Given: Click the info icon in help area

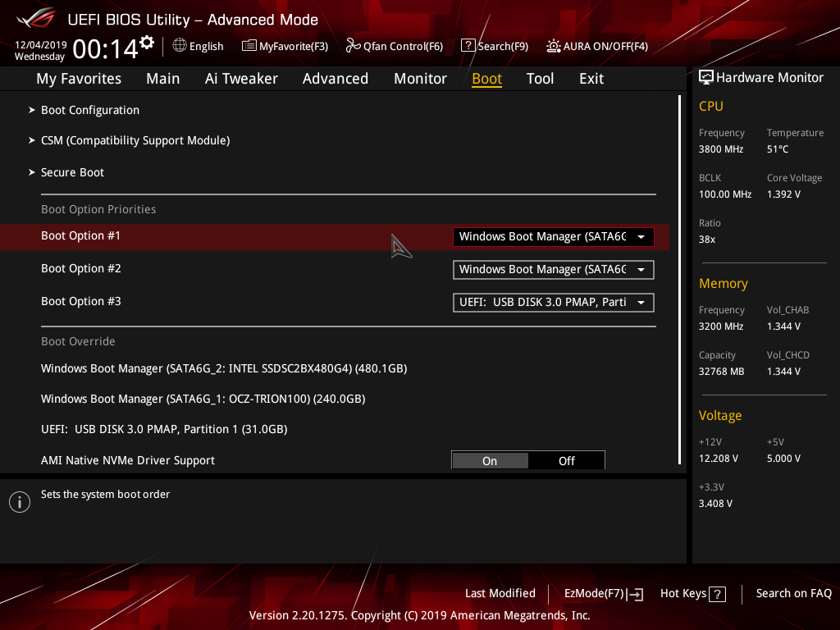Looking at the screenshot, I should point(20,502).
